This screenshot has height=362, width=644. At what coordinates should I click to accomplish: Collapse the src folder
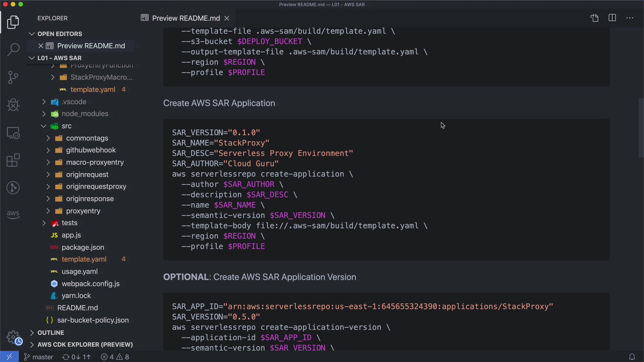[x=44, y=126]
